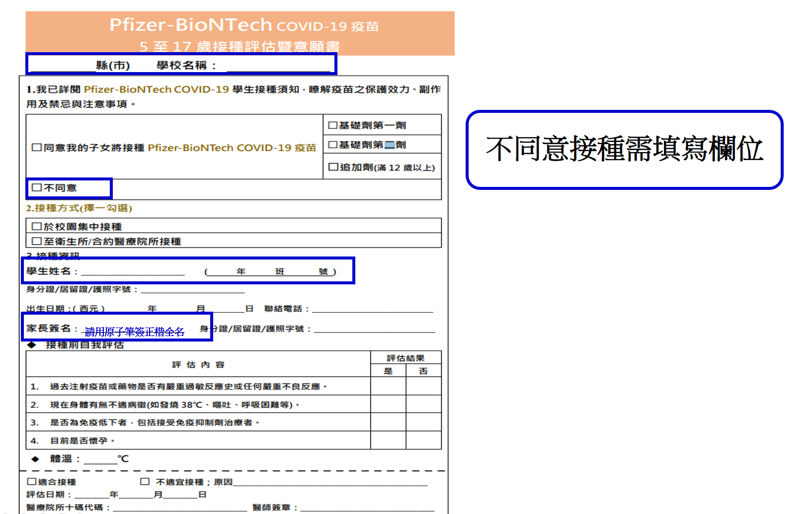Click the 聯絡電話 blank line
812x514 pixels.
pyautogui.click(x=373, y=309)
